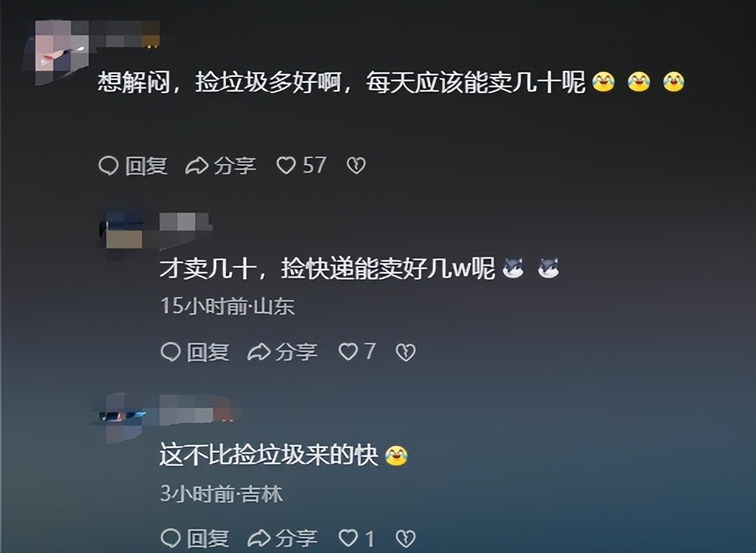Share the Shandong comment via arrow icon
This screenshot has width=756, height=553.
click(x=258, y=352)
